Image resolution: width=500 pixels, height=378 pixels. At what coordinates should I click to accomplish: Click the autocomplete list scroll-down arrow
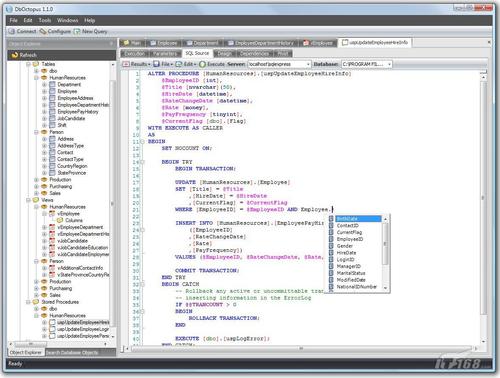click(385, 288)
